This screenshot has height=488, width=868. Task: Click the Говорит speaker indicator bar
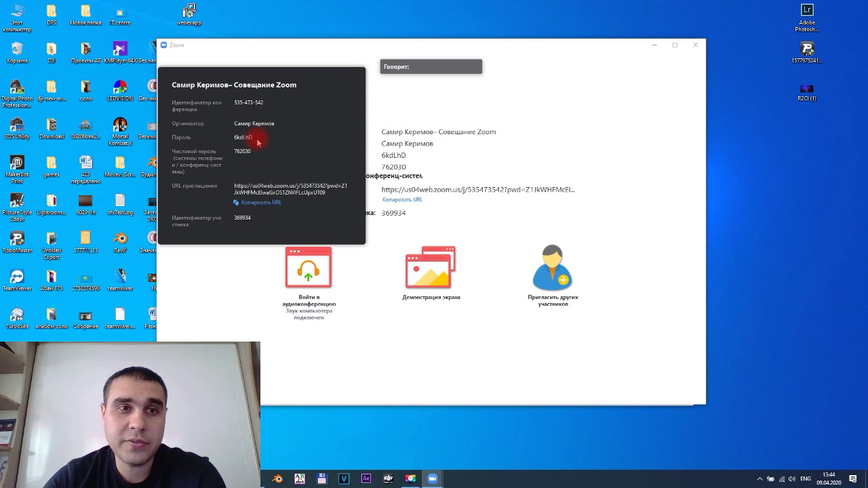431,66
